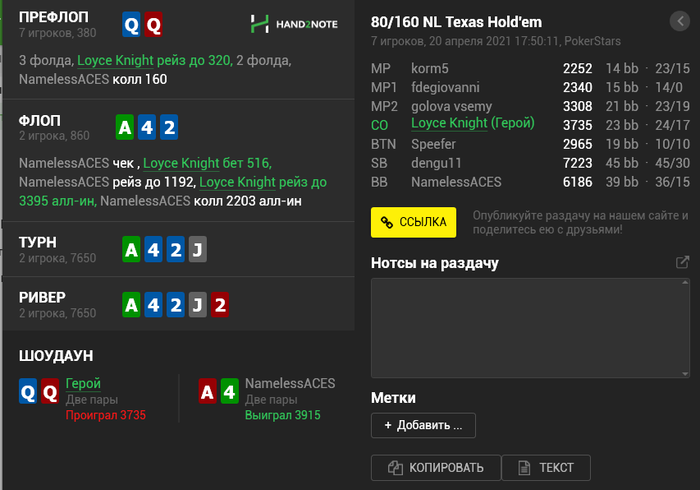Click the Герой link in showdown
The width and height of the screenshot is (700, 490).
83,383
